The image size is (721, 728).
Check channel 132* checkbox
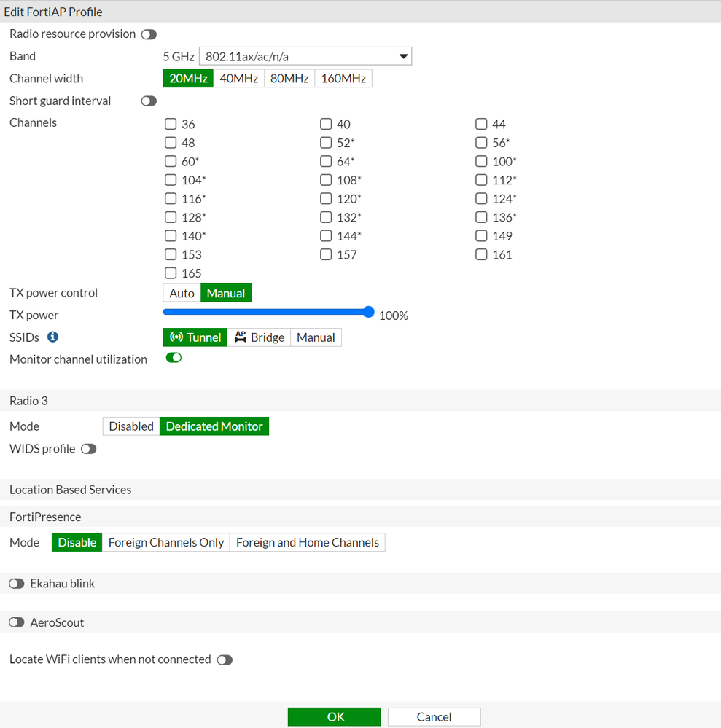click(326, 217)
